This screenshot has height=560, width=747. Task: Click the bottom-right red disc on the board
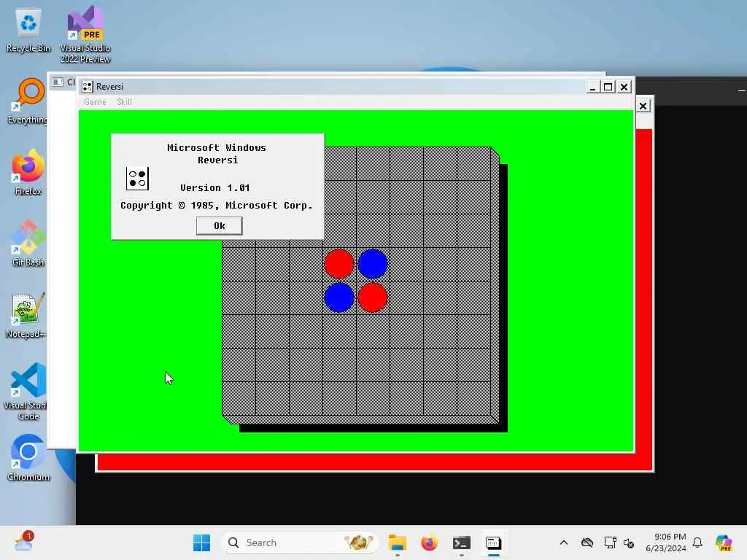click(373, 297)
